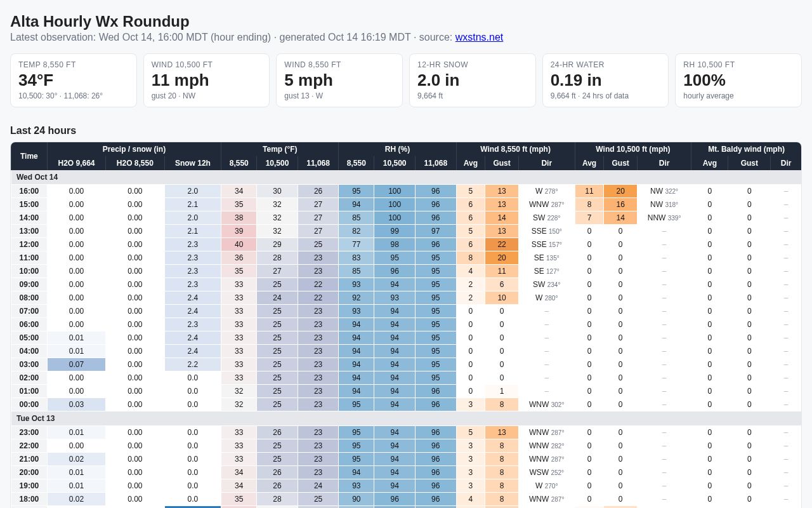
Task: Click the 40 temperature cell at 12:00
Action: click(239, 244)
